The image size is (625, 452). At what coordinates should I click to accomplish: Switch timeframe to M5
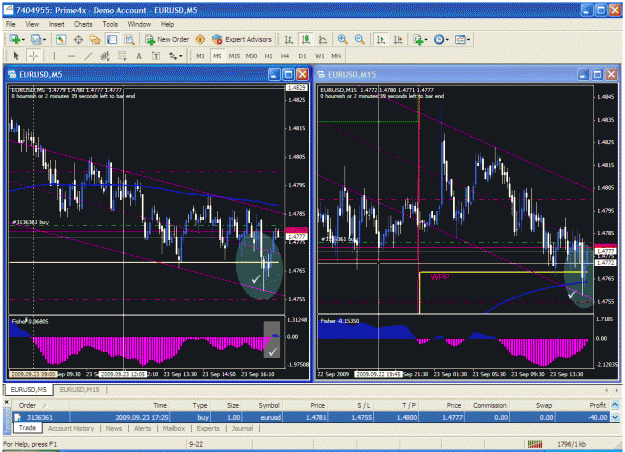click(x=217, y=56)
